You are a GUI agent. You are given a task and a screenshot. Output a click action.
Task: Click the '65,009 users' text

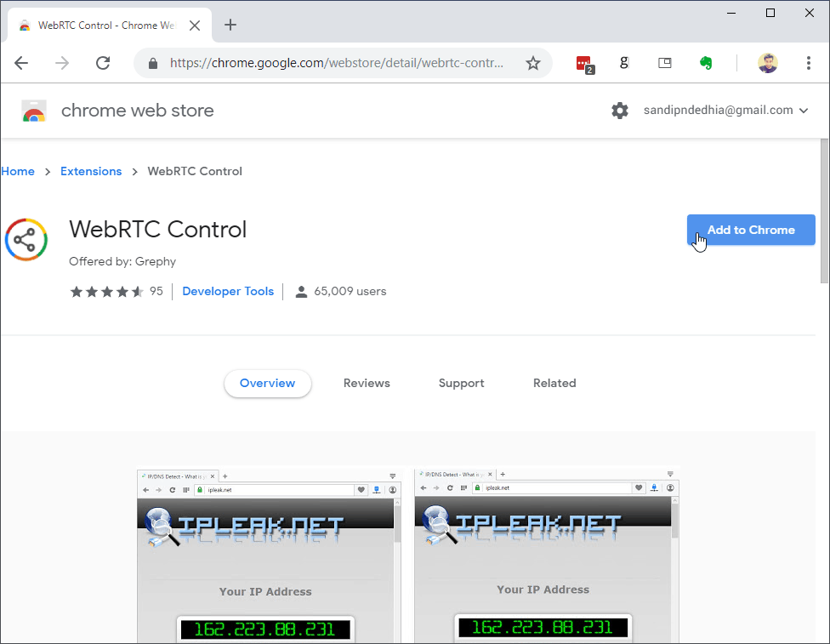[350, 291]
